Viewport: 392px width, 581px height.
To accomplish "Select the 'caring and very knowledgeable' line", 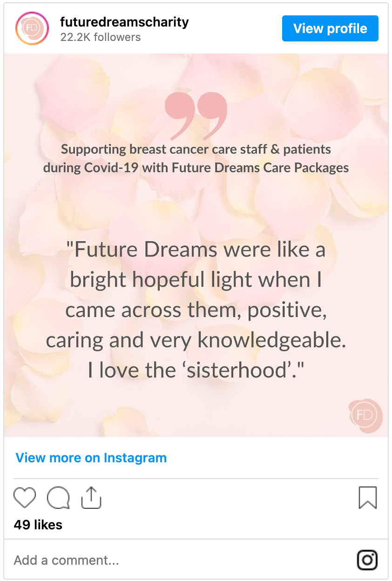I will click(196, 340).
